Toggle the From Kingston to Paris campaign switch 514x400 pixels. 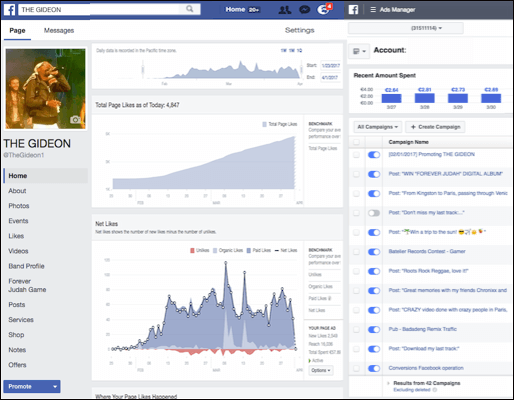pos(374,194)
